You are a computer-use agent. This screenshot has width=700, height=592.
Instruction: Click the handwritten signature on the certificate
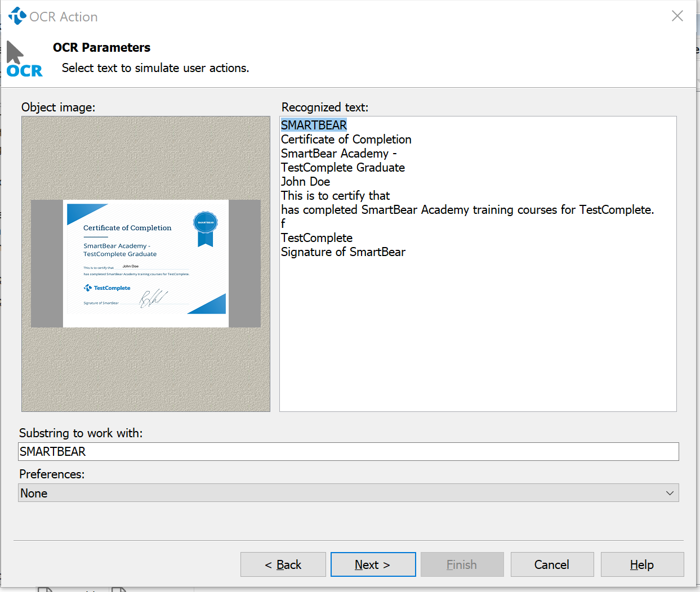point(153,298)
